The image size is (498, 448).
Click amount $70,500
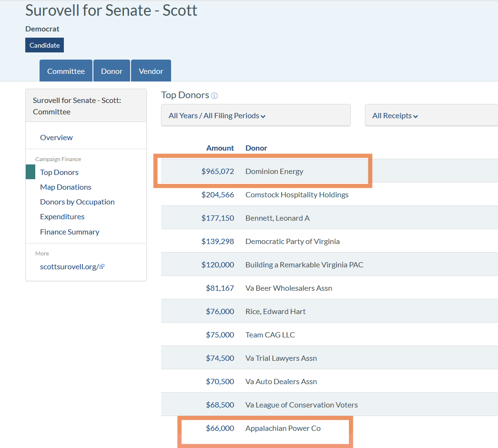pyautogui.click(x=220, y=382)
